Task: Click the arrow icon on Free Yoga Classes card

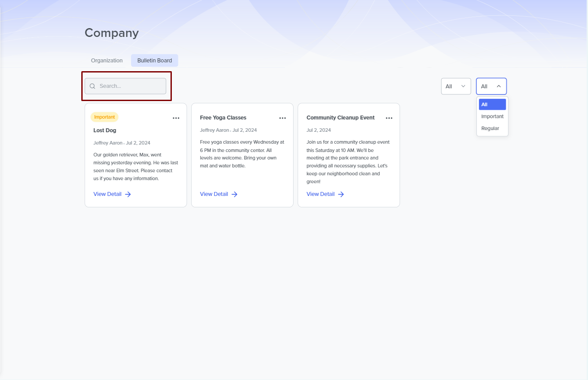Action: [x=235, y=194]
